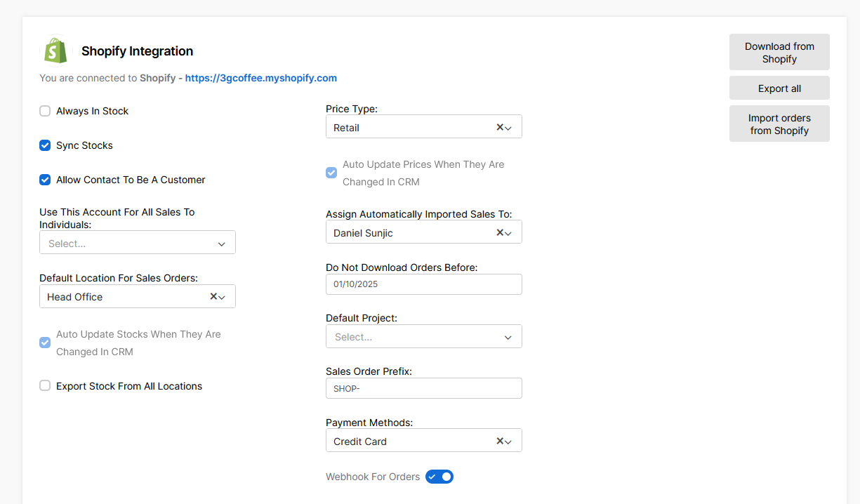Screen dimensions: 860x504
Task: Toggle off Webhook For Orders switch
Action: tap(439, 477)
